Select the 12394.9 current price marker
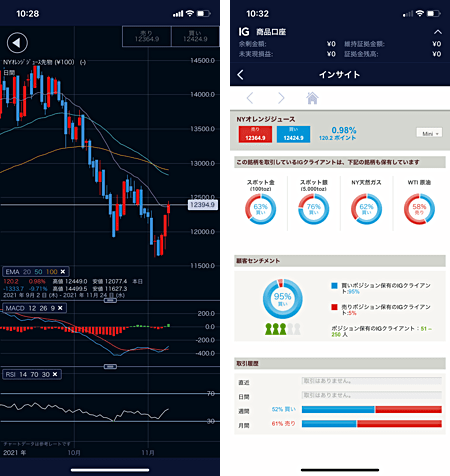450x476 pixels. pos(203,205)
